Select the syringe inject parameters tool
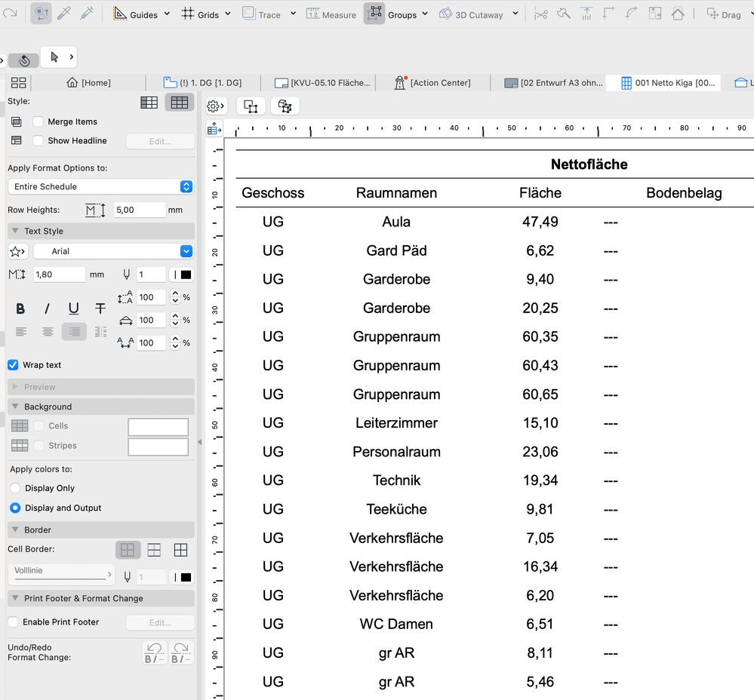Image resolution: width=754 pixels, height=700 pixels. coord(87,14)
